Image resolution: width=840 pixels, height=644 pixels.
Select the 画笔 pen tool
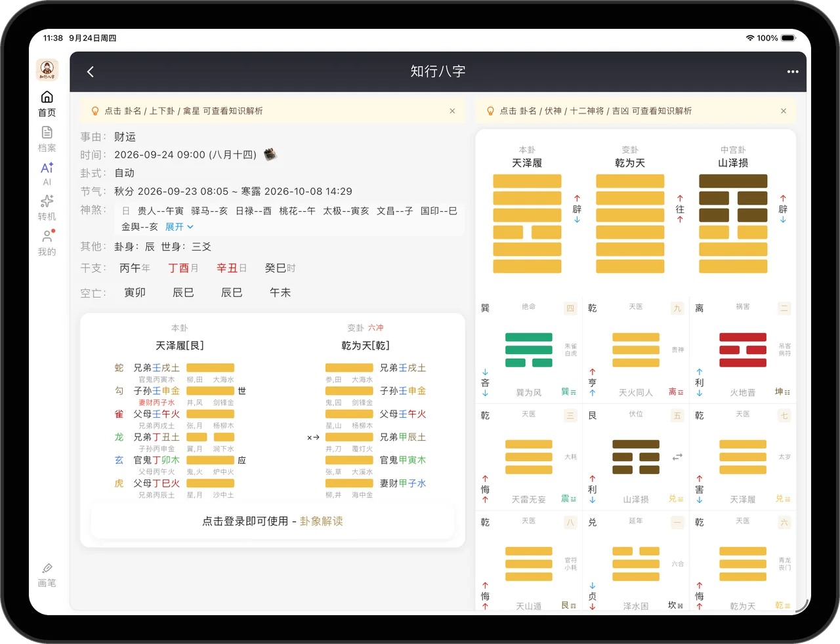click(x=47, y=575)
